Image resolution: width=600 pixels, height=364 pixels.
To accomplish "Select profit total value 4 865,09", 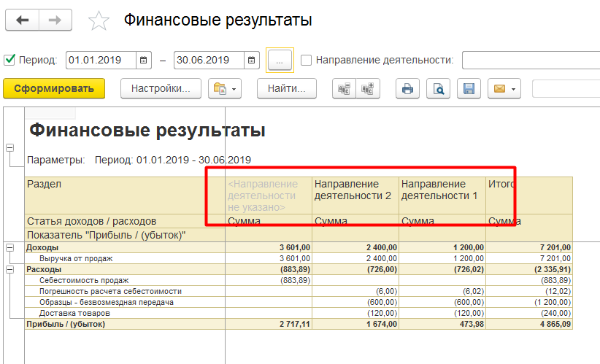I will click(529, 324).
